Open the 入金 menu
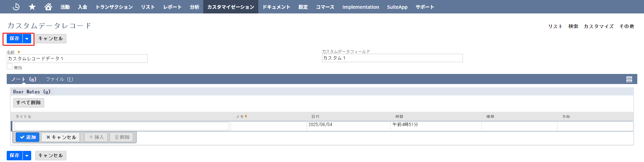 tap(83, 7)
